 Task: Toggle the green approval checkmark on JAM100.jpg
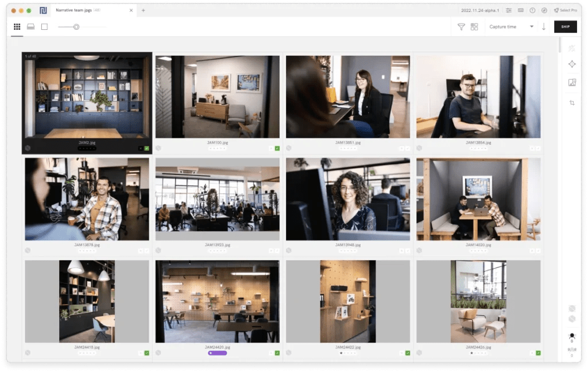[x=276, y=148]
